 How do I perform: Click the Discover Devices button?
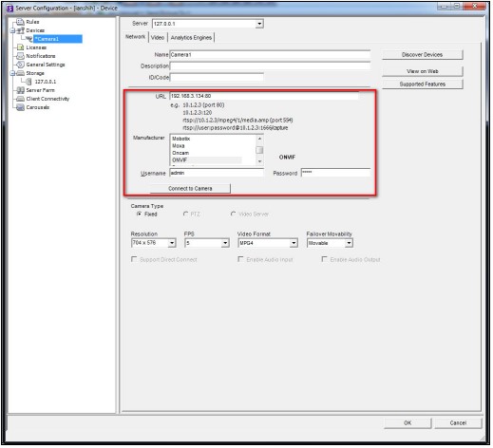coord(422,55)
